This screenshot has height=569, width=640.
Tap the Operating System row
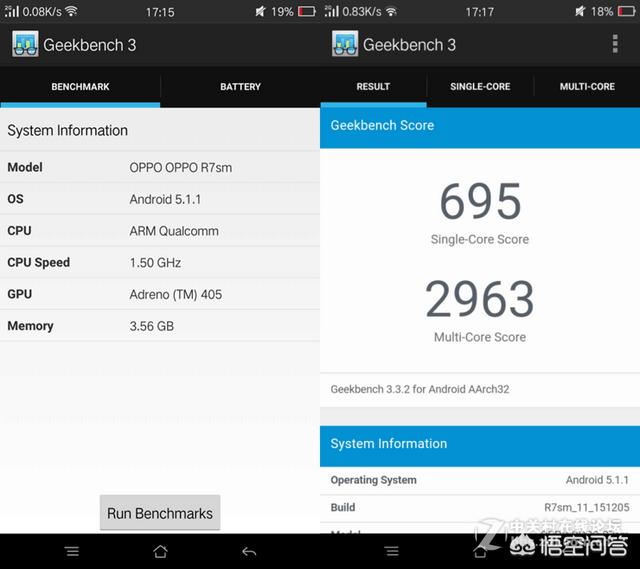coord(480,480)
